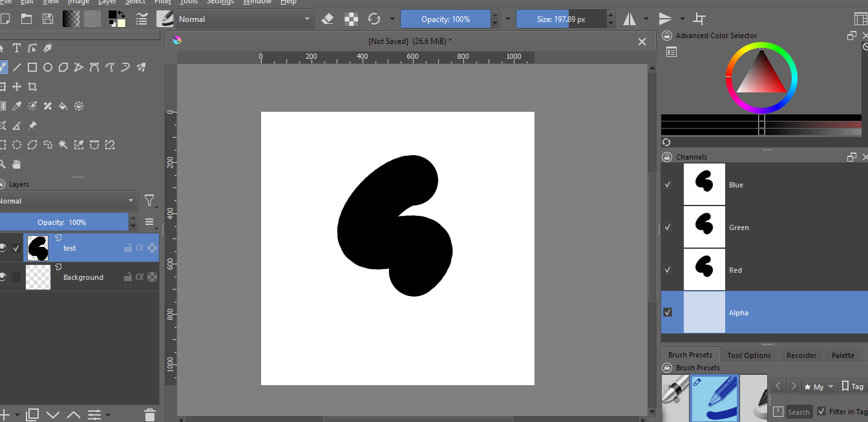The height and width of the screenshot is (422, 868).
Task: Click the horizontal mirror tool icon
Action: (630, 19)
